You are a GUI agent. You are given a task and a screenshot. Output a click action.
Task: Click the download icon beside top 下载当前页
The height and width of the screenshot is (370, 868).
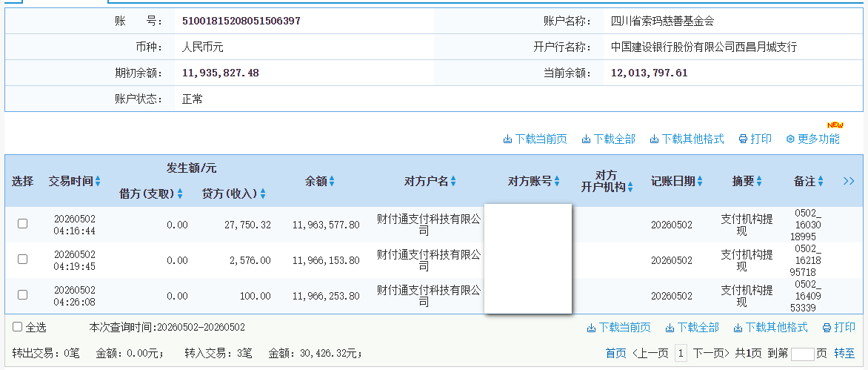coord(507,139)
